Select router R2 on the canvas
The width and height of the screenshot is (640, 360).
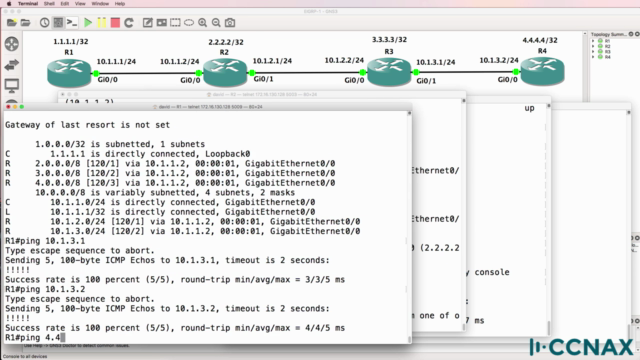pos(225,73)
